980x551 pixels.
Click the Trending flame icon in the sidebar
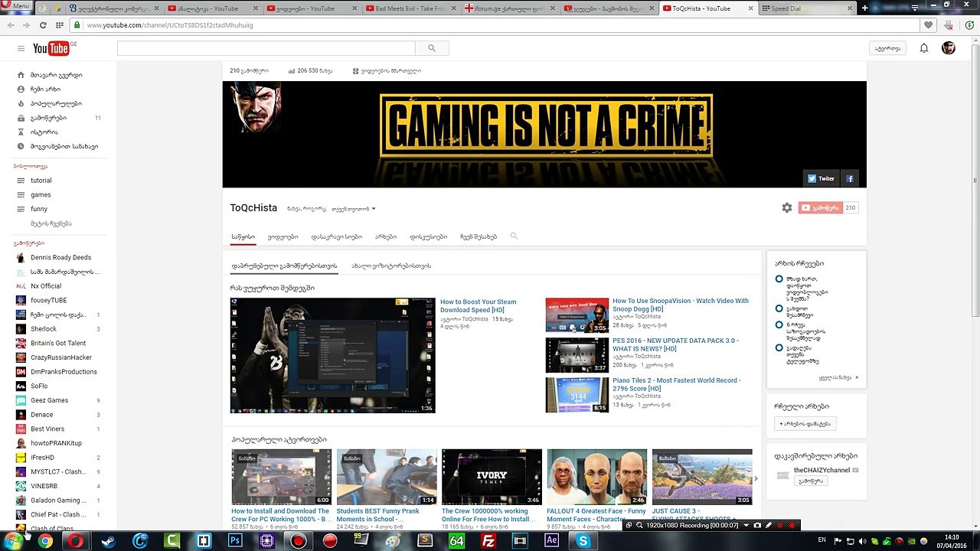[21, 103]
